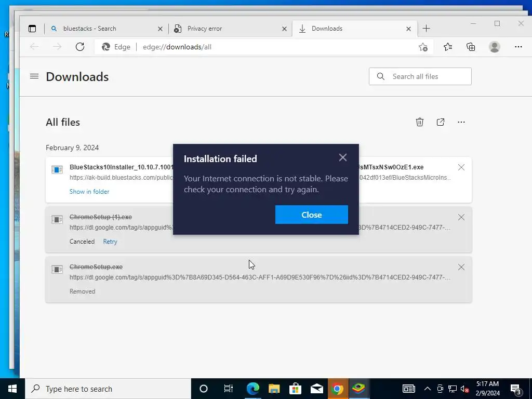The height and width of the screenshot is (399, 532).
Task: Click the Search all files box
Action: 420,76
